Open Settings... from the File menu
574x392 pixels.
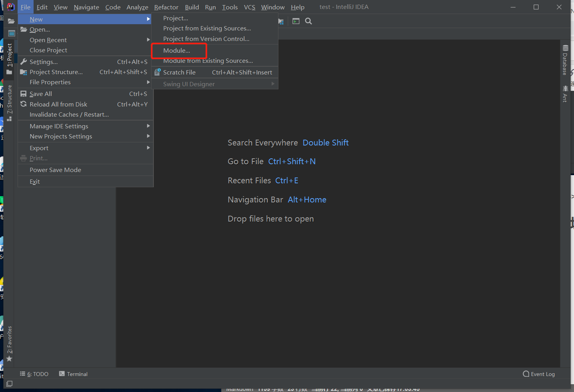(x=86, y=62)
